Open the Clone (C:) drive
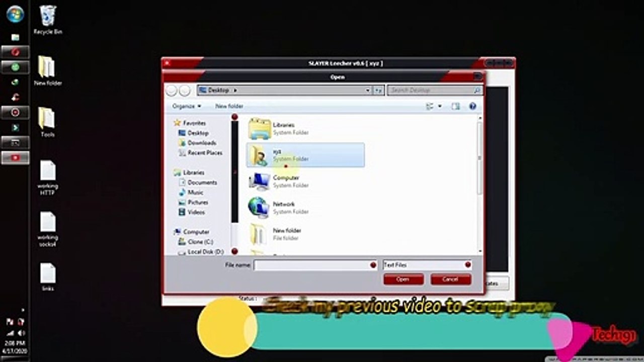 (196, 242)
